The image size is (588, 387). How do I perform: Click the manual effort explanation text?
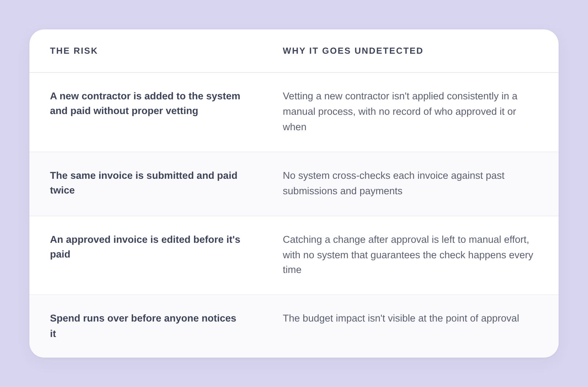point(408,255)
